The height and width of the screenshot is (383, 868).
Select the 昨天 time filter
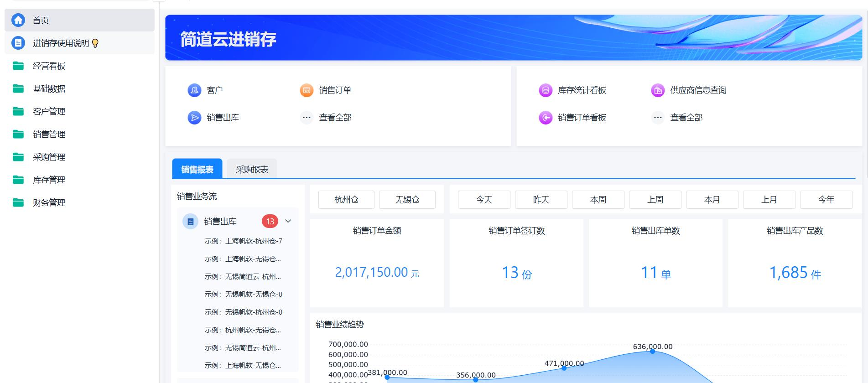[541, 200]
